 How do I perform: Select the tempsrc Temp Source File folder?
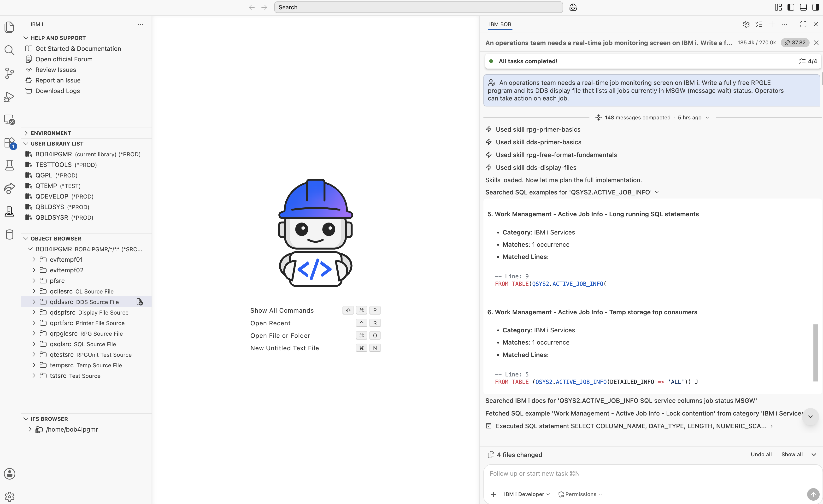pos(87,365)
